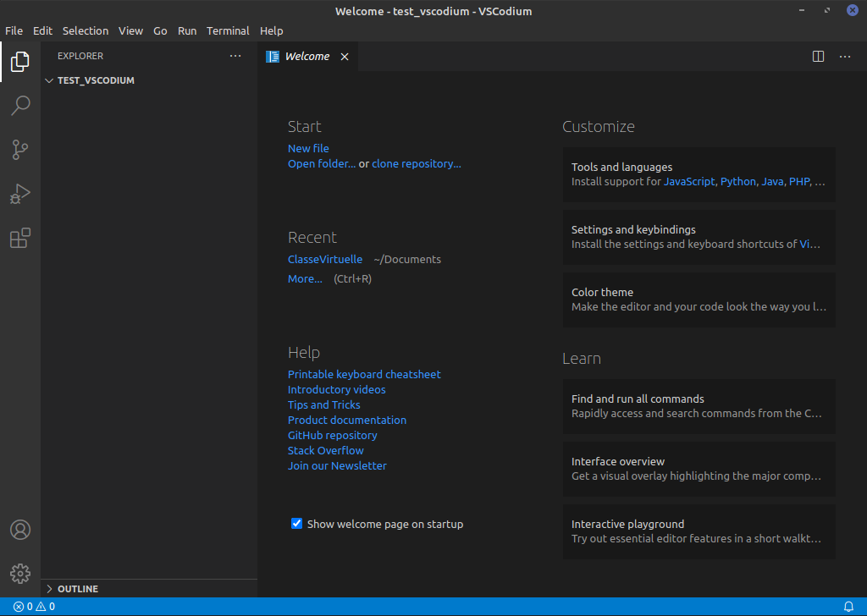Click the notifications bell in status bar

[x=848, y=607]
